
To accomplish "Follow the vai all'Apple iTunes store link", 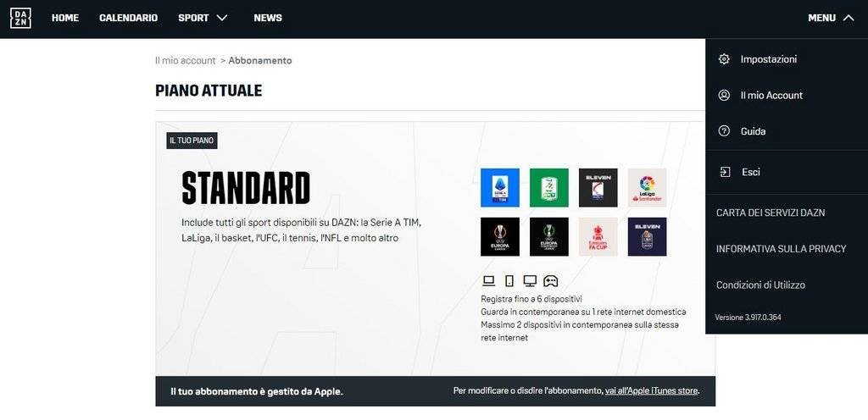I will click(x=651, y=390).
